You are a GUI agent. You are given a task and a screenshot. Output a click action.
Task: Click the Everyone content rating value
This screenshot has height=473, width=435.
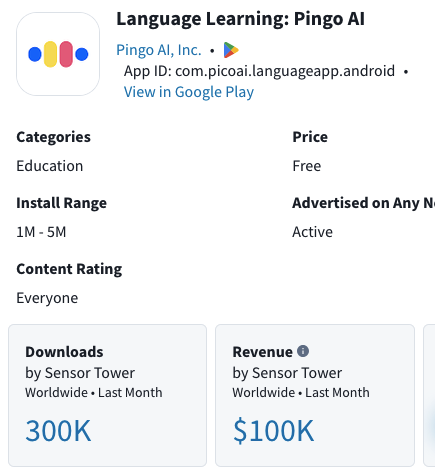point(47,298)
